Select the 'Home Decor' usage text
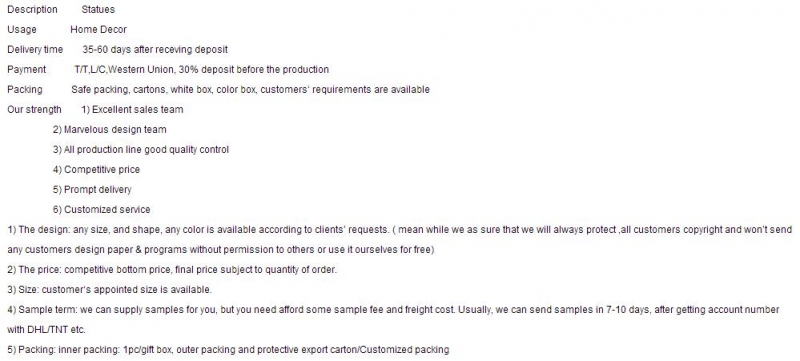Screen dimensions: 800x361 [x=98, y=30]
